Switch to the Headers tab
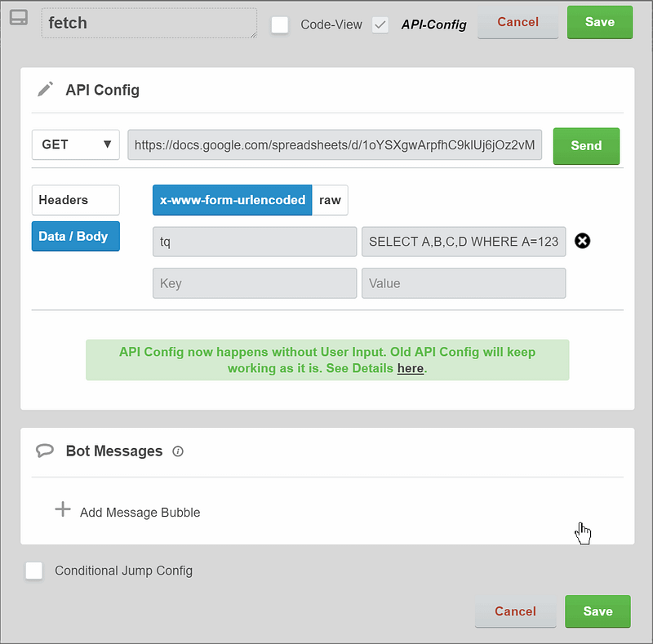Viewport: 653px width, 644px height. (76, 200)
